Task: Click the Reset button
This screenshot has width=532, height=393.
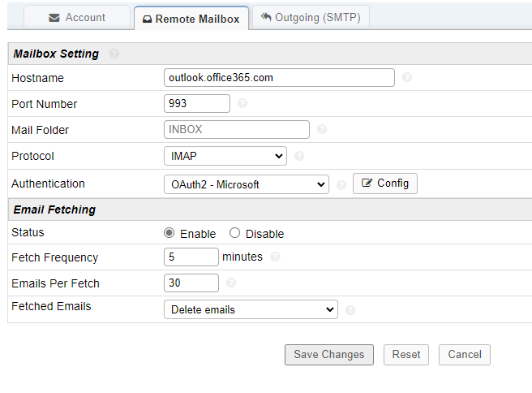Action: [406, 355]
